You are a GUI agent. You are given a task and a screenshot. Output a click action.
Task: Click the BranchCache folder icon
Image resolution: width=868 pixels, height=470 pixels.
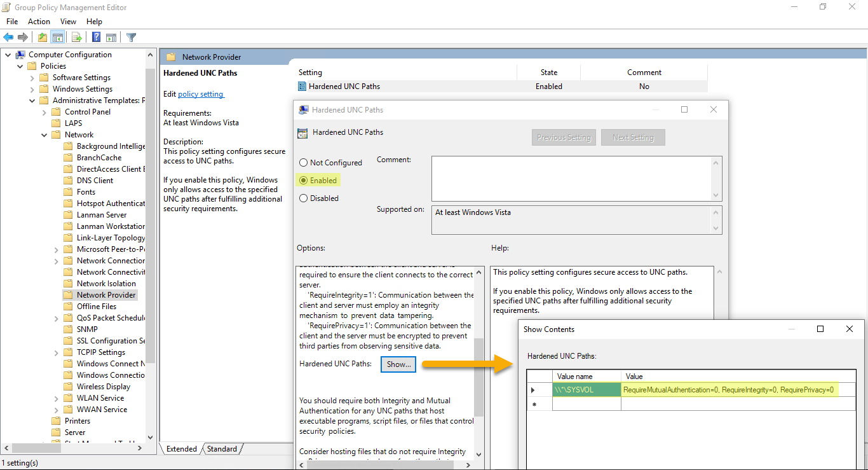click(x=69, y=158)
